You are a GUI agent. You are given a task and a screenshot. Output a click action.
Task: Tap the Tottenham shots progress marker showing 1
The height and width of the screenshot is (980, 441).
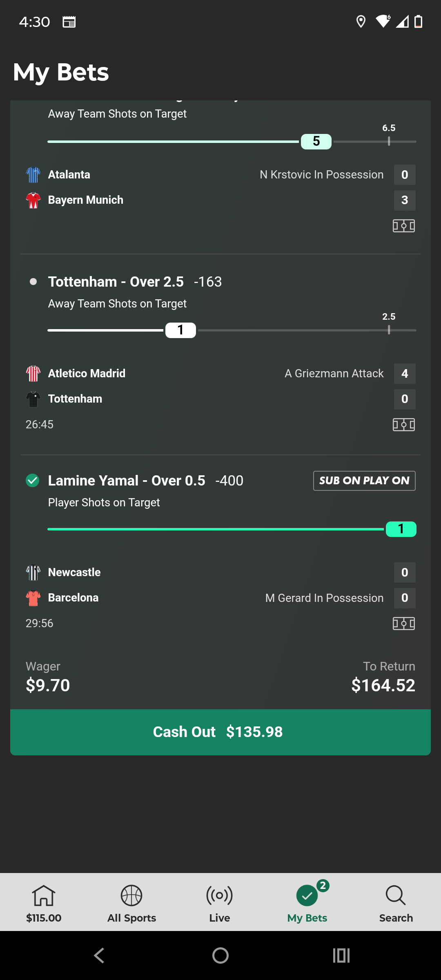[x=180, y=330]
